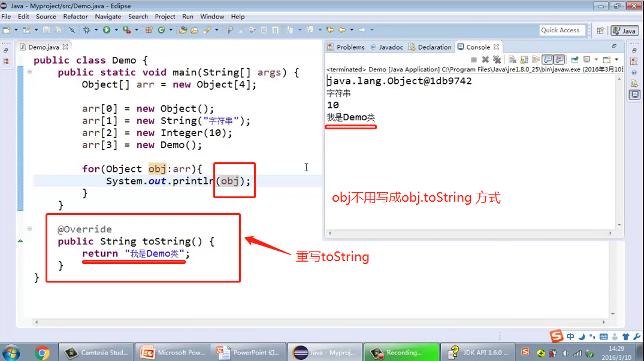The image size is (644, 361).
Task: Click the Search flashlight toolbar icon
Action: (x=207, y=30)
